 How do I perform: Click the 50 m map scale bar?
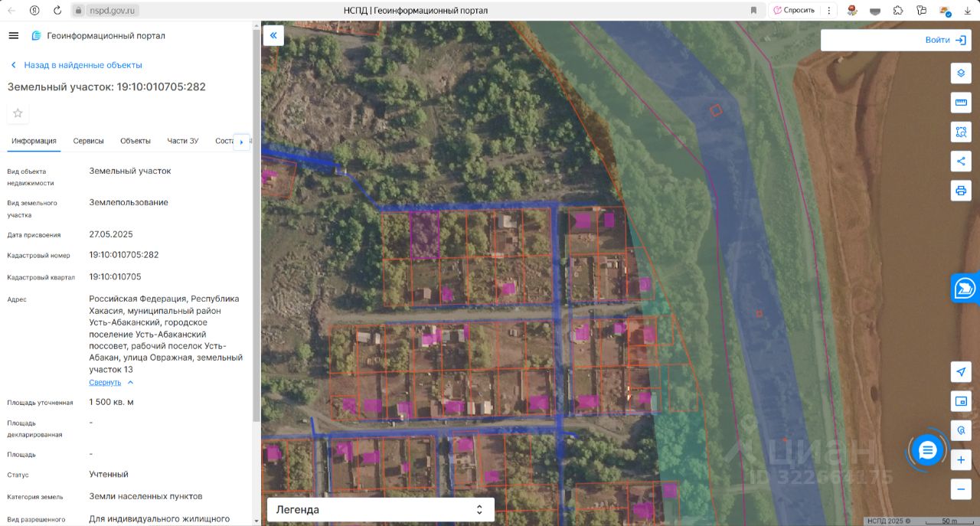point(949,521)
